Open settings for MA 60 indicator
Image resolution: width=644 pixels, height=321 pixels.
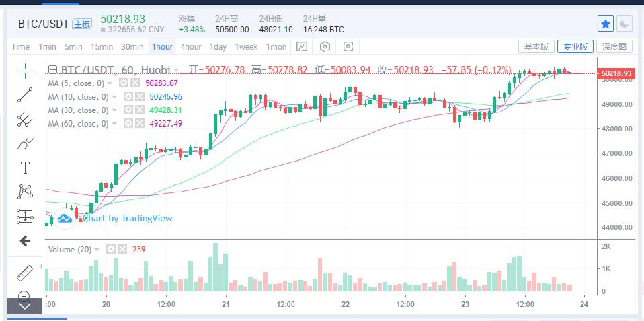[128, 124]
